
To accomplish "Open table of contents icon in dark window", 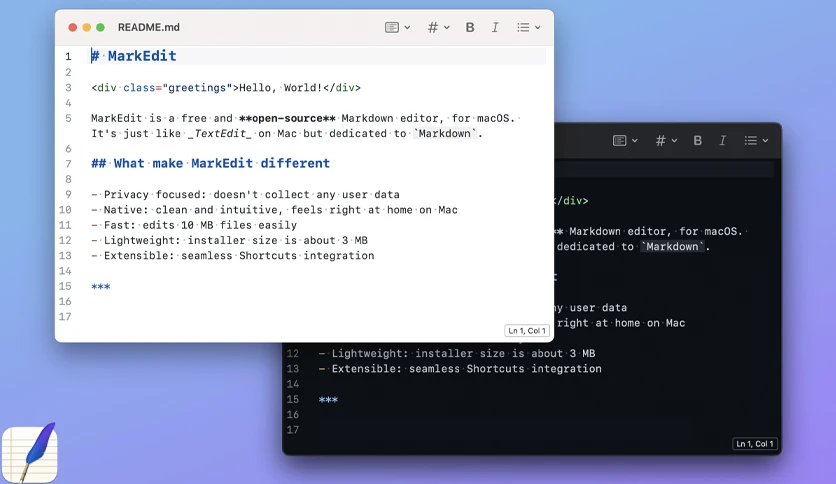I will pyautogui.click(x=620, y=140).
